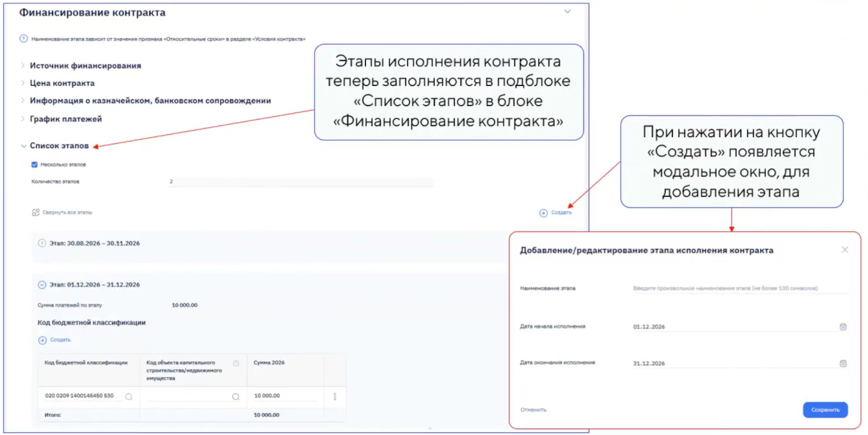Expand stage 30.08.2026 – 30.11.2026

43,243
